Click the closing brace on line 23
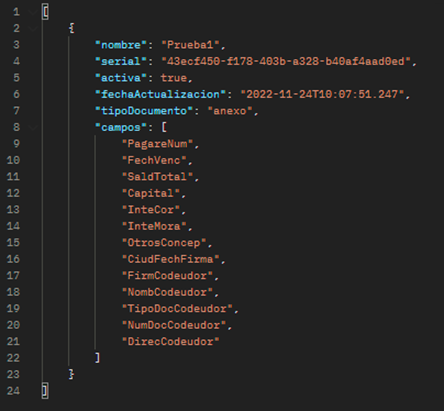444x411 pixels. pyautogui.click(x=71, y=374)
